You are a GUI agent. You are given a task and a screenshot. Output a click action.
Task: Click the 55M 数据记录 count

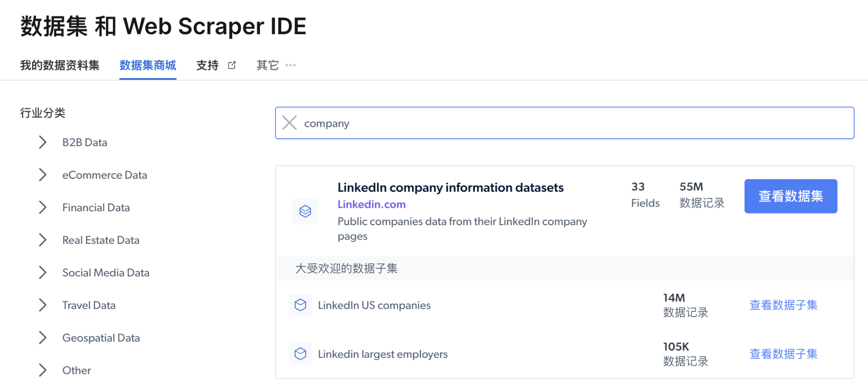pyautogui.click(x=702, y=195)
